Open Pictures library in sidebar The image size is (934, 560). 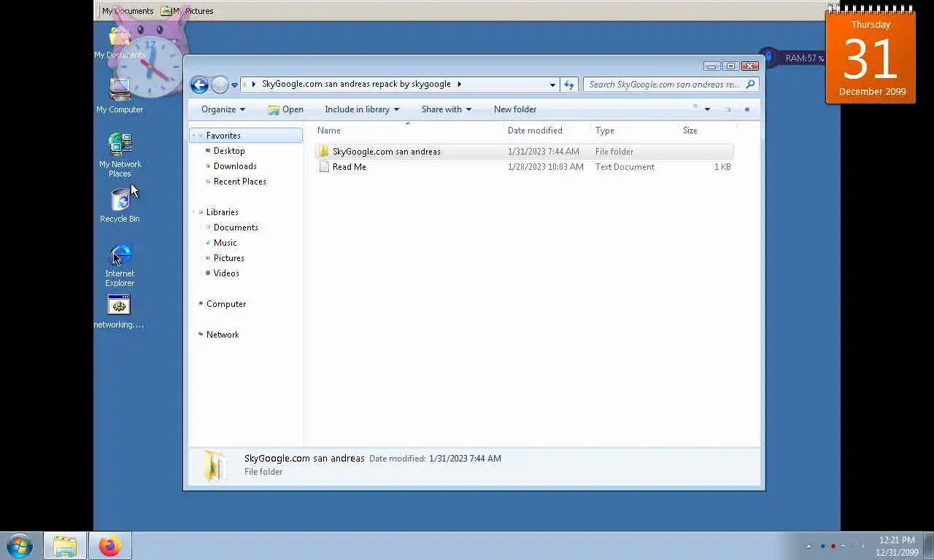228,258
